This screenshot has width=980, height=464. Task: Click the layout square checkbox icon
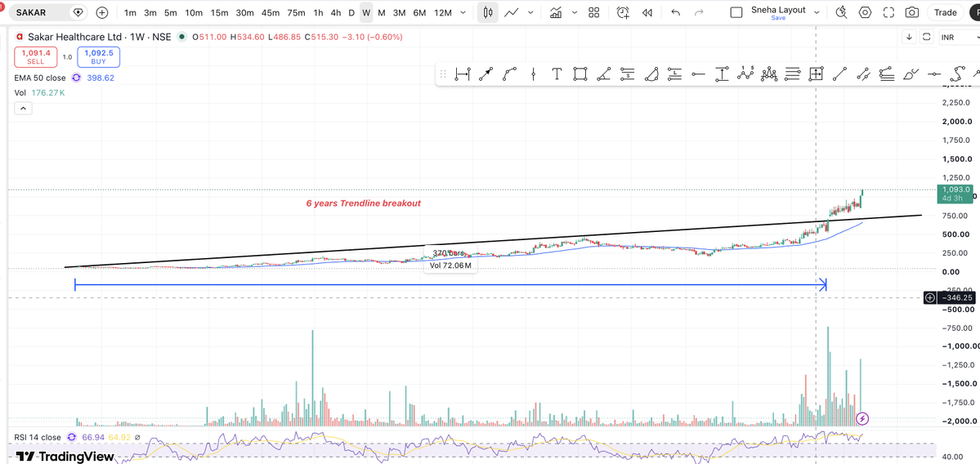tap(736, 12)
